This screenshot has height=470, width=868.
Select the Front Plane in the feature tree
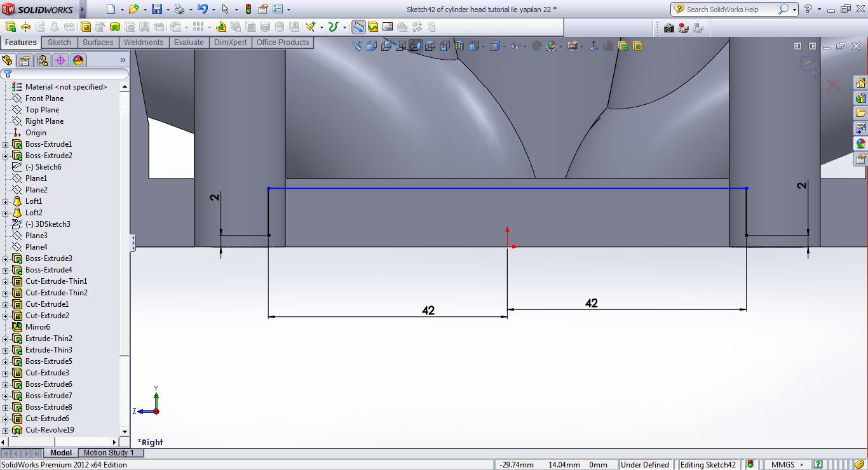44,98
